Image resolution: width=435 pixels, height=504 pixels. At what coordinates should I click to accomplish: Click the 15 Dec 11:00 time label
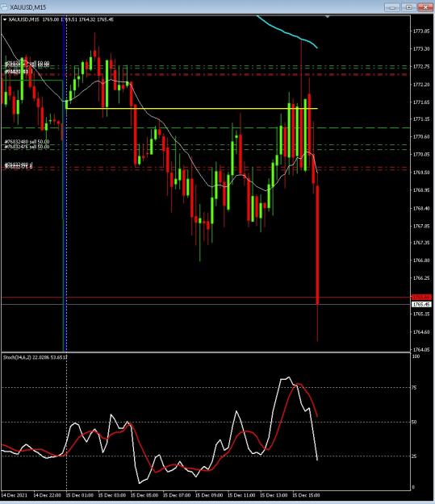[241, 495]
